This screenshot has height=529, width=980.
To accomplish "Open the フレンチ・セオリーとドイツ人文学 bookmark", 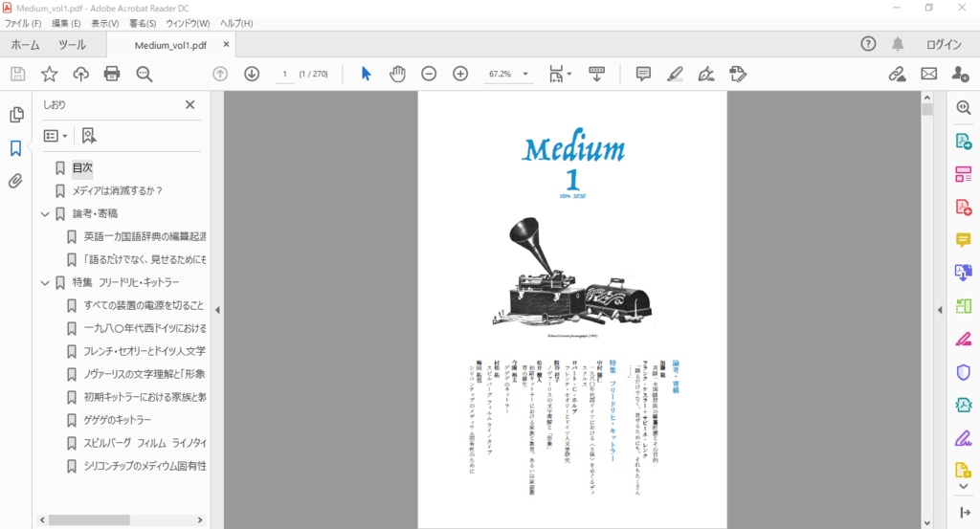I will point(145,352).
